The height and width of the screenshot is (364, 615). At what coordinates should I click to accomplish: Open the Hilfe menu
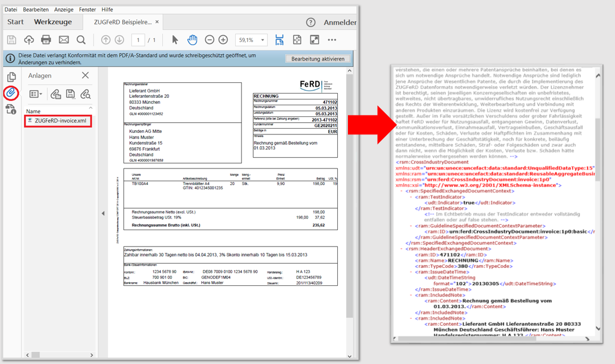pos(107,10)
